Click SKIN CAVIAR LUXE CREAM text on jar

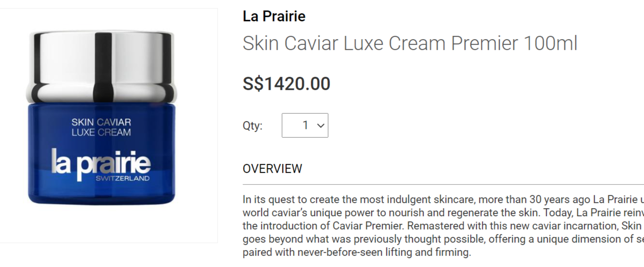pos(101,127)
